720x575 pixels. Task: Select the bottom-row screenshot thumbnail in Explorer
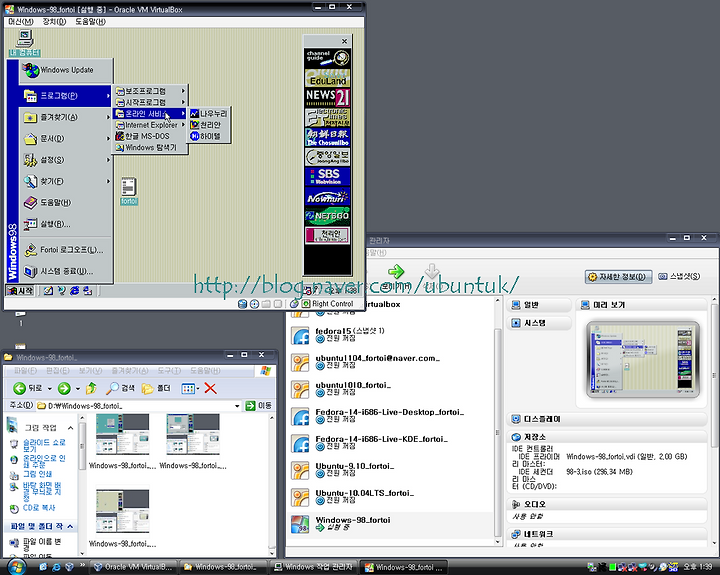(x=122, y=512)
